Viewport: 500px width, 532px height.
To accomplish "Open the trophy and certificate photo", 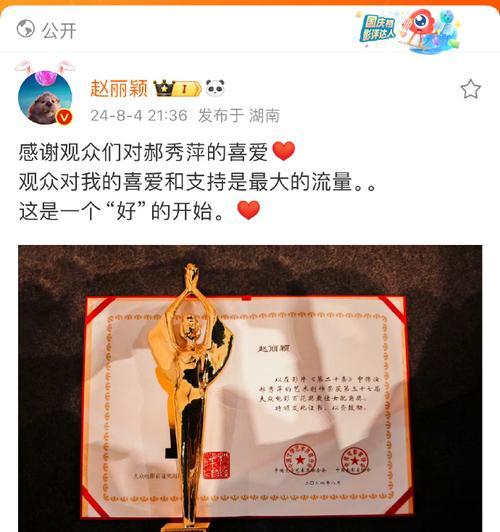I will click(x=250, y=388).
